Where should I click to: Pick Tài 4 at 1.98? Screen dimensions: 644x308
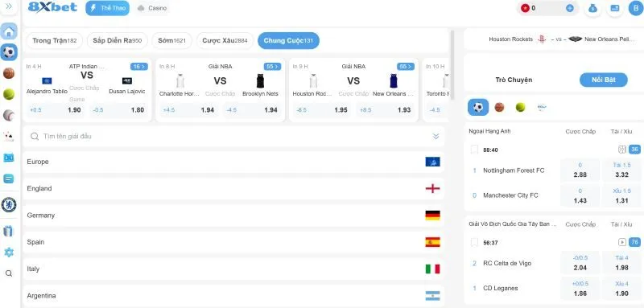tap(621, 263)
